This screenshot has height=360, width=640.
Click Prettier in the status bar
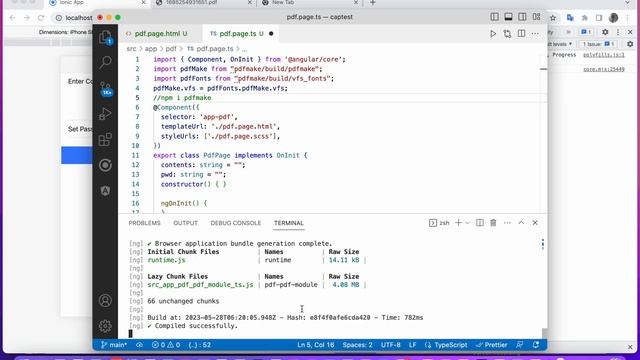pyautogui.click(x=491, y=345)
